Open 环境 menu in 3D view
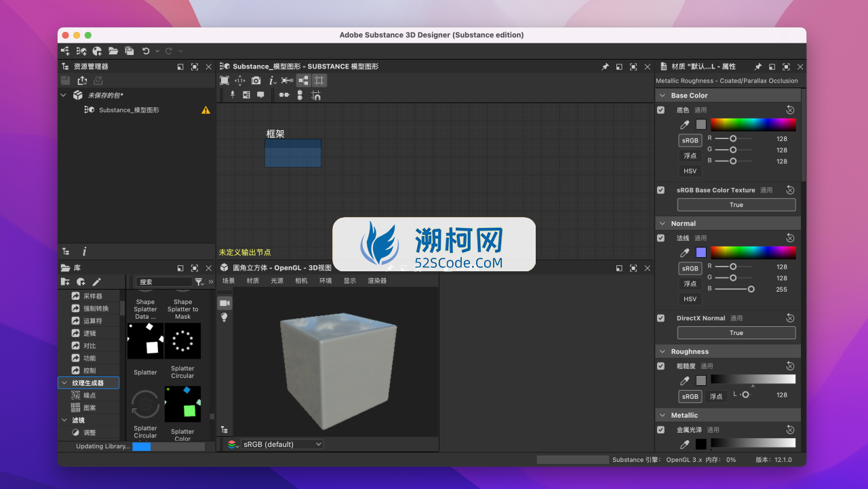Viewport: 868px width, 489px height. coord(325,281)
